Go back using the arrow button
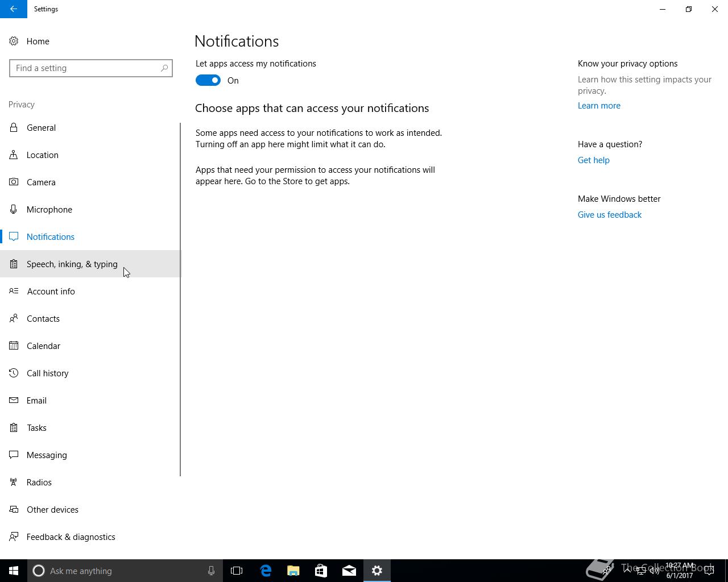Image resolution: width=728 pixels, height=582 pixels. [14, 9]
